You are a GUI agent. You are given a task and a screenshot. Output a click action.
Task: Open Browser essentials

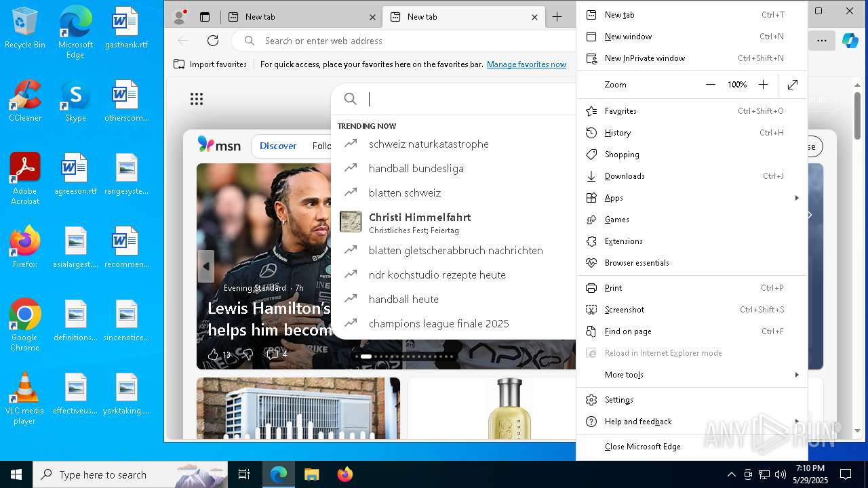(x=692, y=263)
